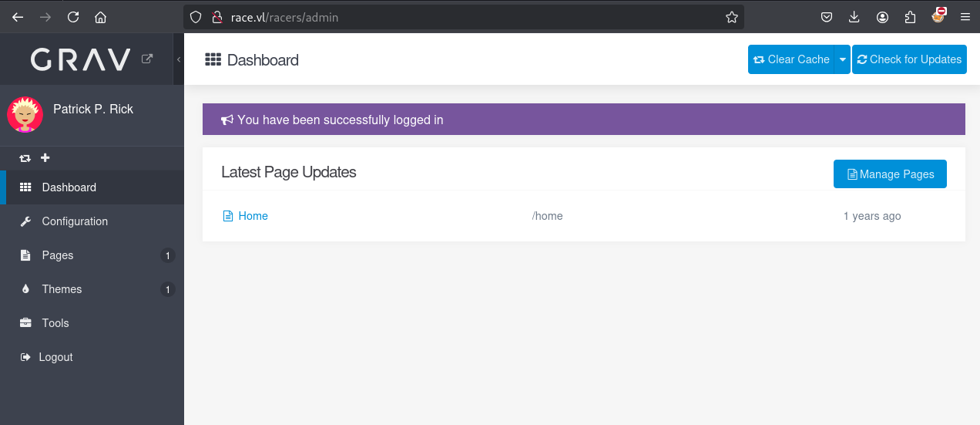Click Check for Updates
This screenshot has width=980, height=425.
[909, 59]
